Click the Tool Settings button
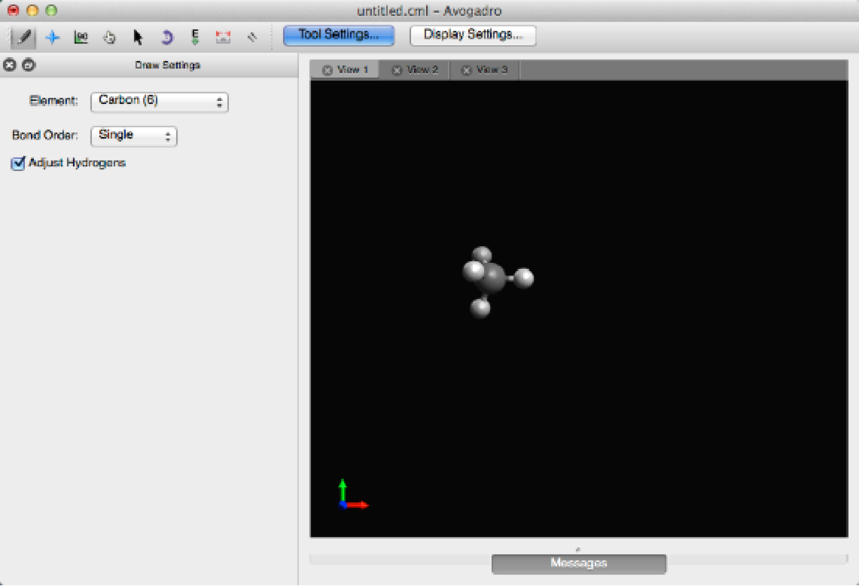 tap(338, 35)
